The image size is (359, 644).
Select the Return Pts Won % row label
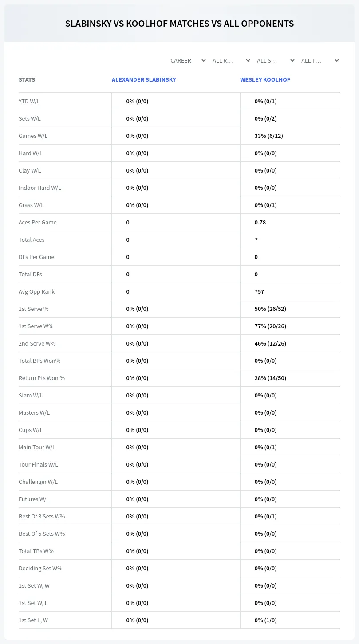42,378
